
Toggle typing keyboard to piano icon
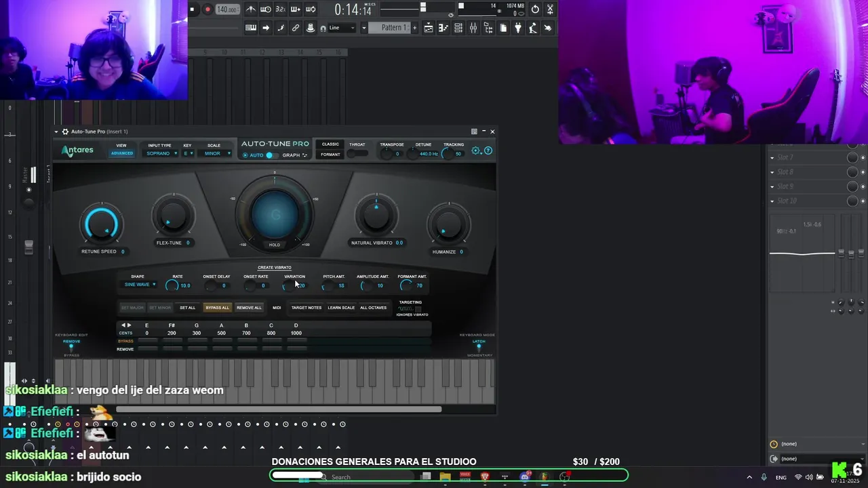coord(251,28)
